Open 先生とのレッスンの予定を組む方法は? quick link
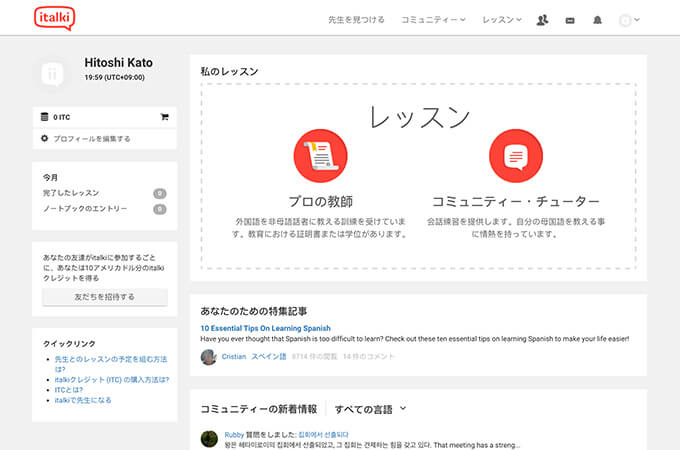The image size is (680, 450). pyautogui.click(x=111, y=364)
